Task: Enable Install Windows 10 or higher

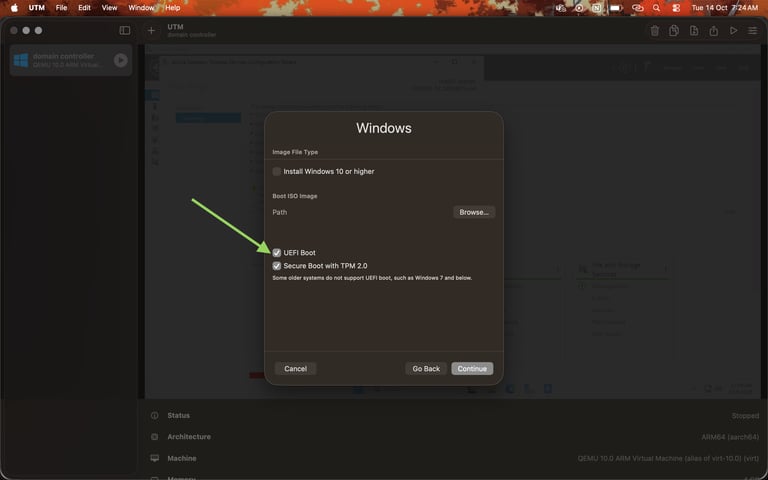Action: coord(277,171)
